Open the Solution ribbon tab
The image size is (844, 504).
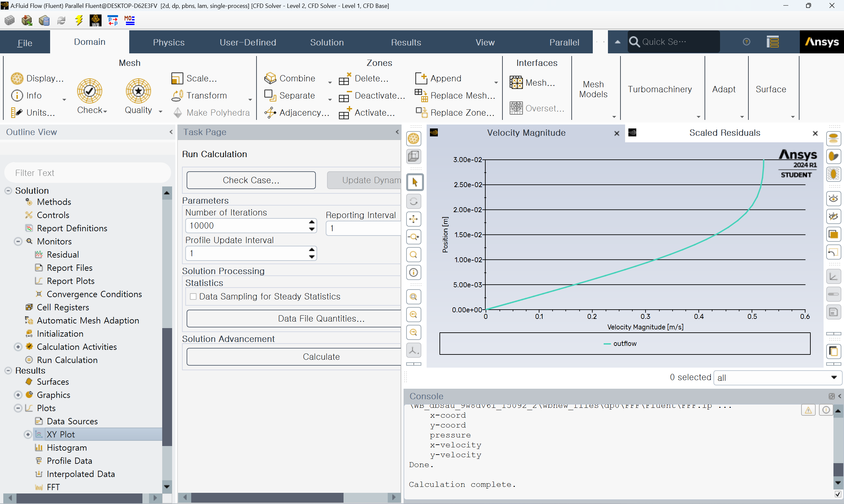coord(327,42)
